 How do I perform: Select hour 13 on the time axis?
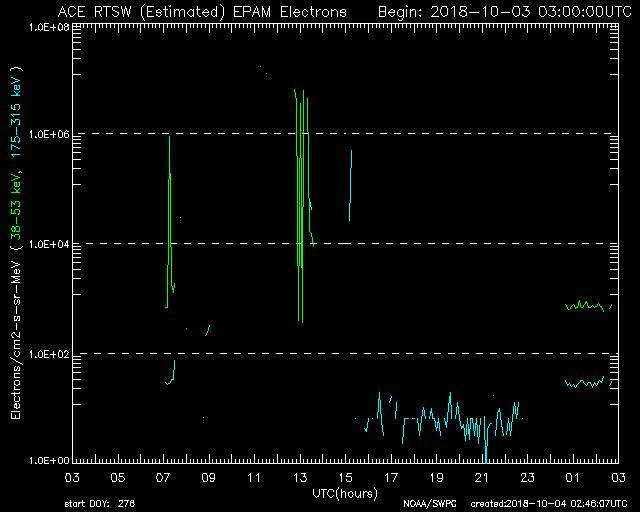(299, 478)
